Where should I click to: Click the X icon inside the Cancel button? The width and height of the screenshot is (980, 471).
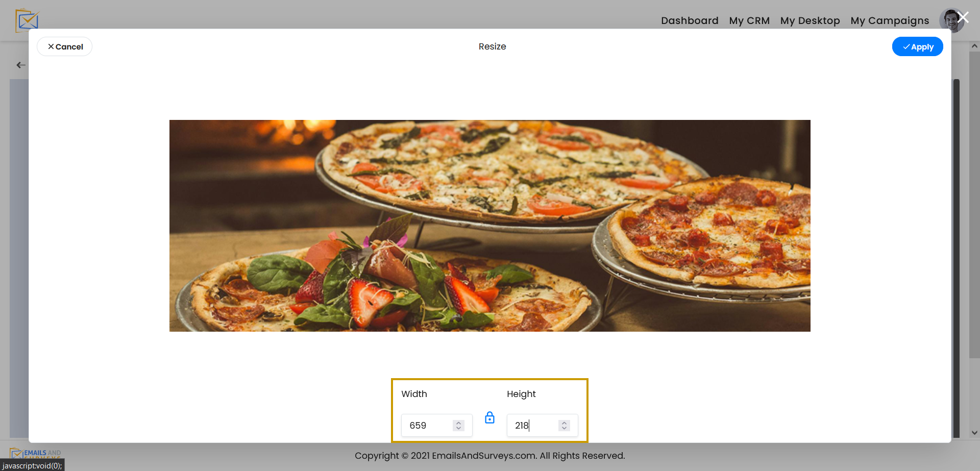point(51,46)
